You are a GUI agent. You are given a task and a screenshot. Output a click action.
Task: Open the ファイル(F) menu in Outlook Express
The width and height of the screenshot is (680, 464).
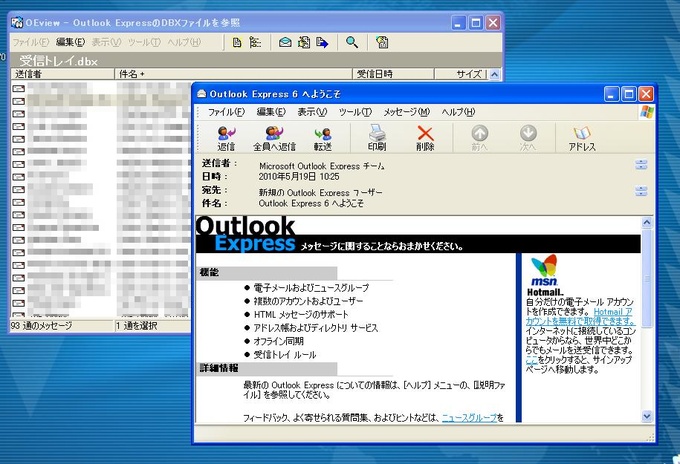pos(226,112)
